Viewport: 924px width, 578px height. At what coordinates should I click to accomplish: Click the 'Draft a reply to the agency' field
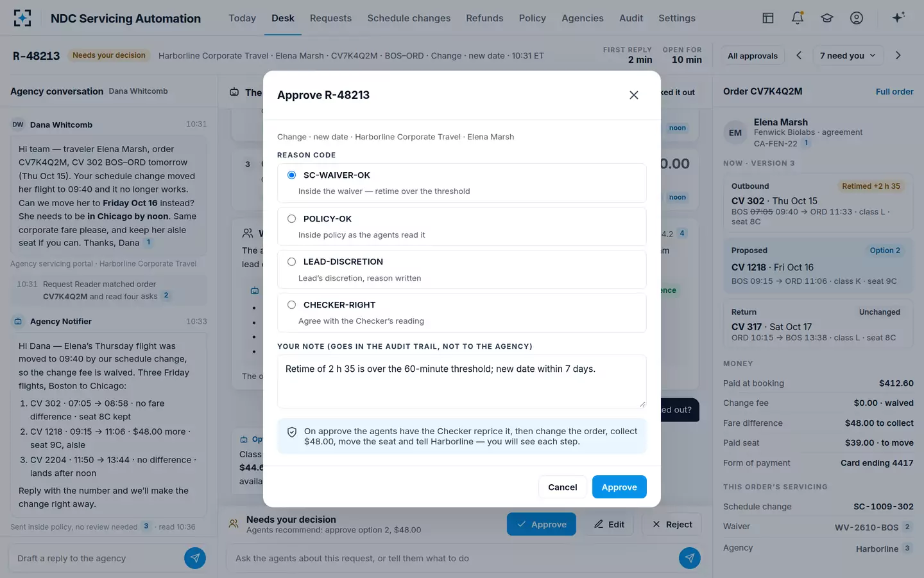[96, 558]
